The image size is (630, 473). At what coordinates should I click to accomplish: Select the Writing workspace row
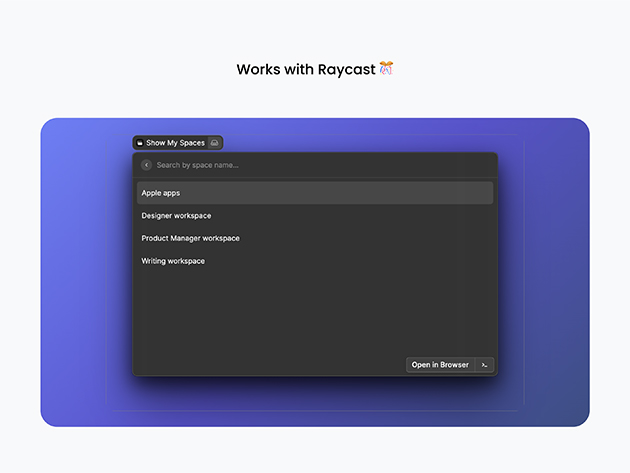pyautogui.click(x=315, y=261)
